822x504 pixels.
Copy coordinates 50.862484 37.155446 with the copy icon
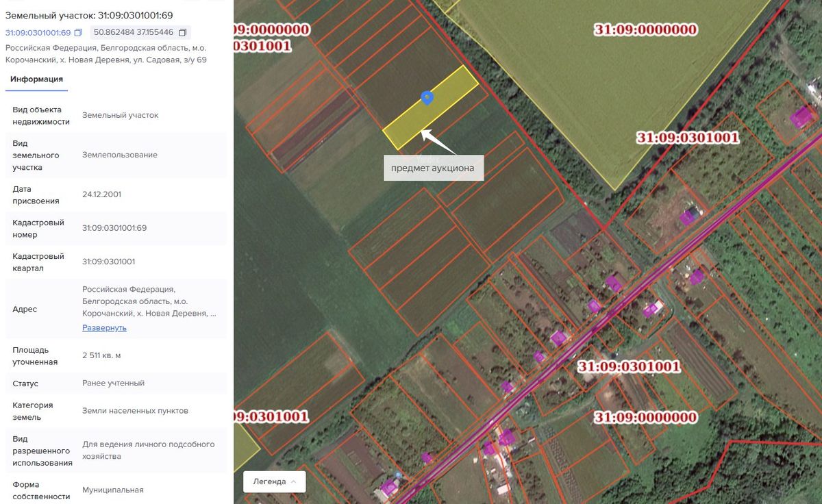pyautogui.click(x=182, y=33)
